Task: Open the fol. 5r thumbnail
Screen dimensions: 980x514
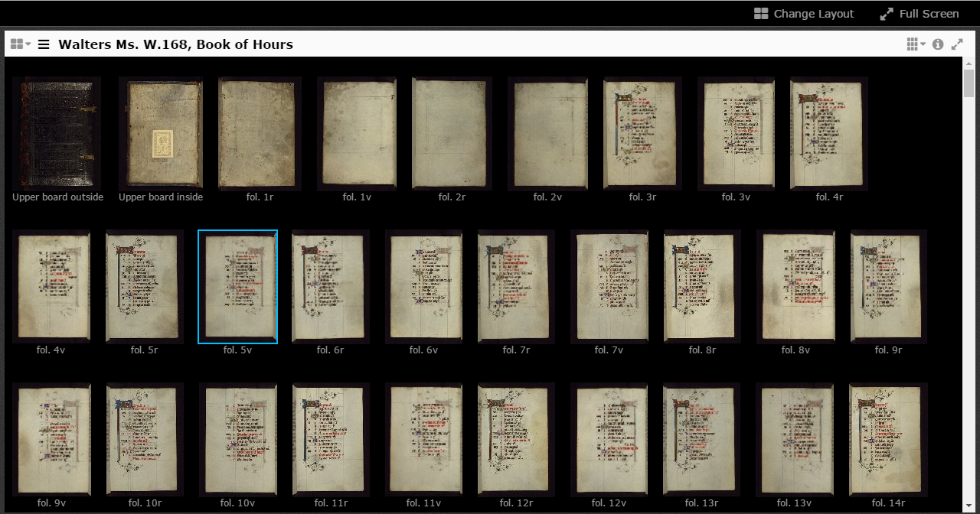Action: (x=145, y=287)
